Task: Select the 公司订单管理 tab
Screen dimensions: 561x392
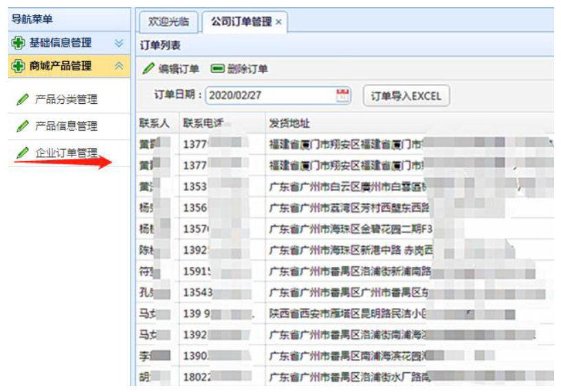Action: pos(241,22)
